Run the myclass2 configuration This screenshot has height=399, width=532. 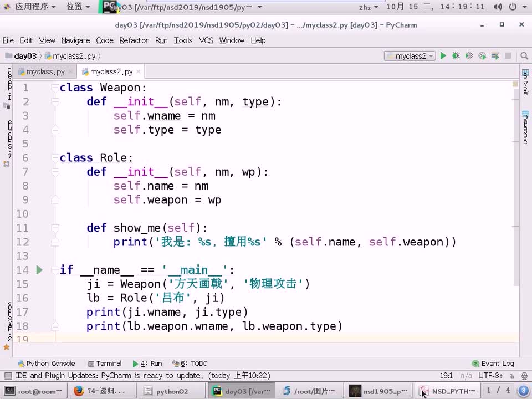443,56
